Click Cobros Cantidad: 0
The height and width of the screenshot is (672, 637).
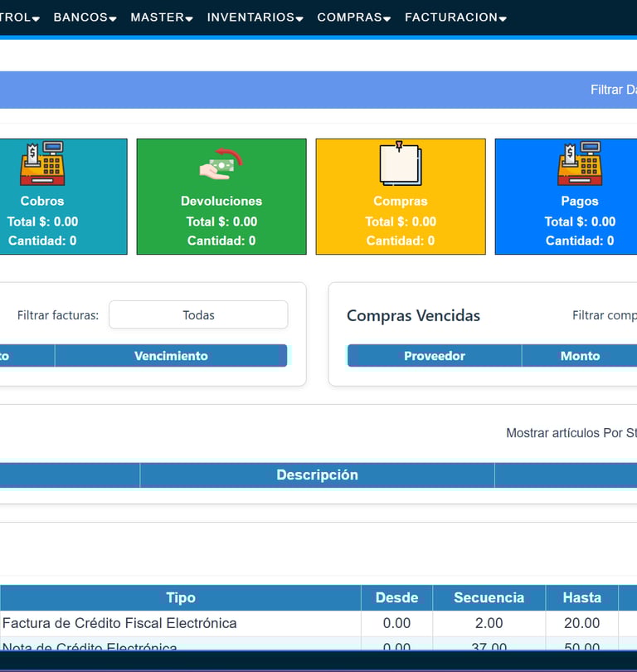click(42, 241)
